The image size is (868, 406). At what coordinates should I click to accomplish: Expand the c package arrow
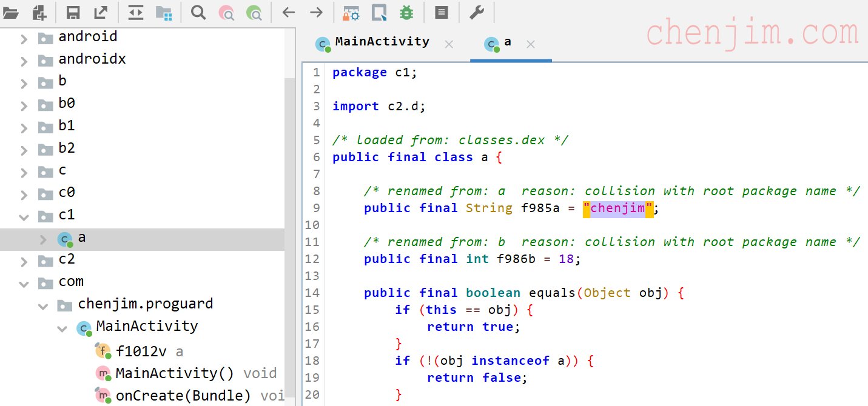(24, 173)
